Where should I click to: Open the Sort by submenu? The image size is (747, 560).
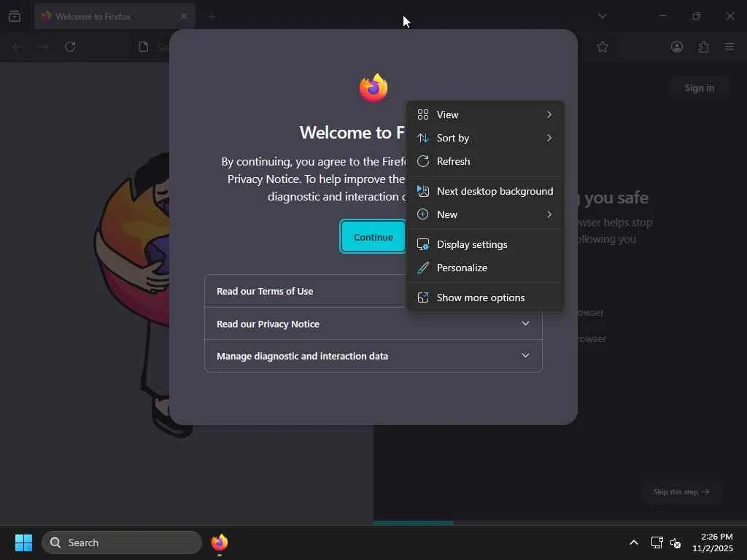(x=485, y=138)
